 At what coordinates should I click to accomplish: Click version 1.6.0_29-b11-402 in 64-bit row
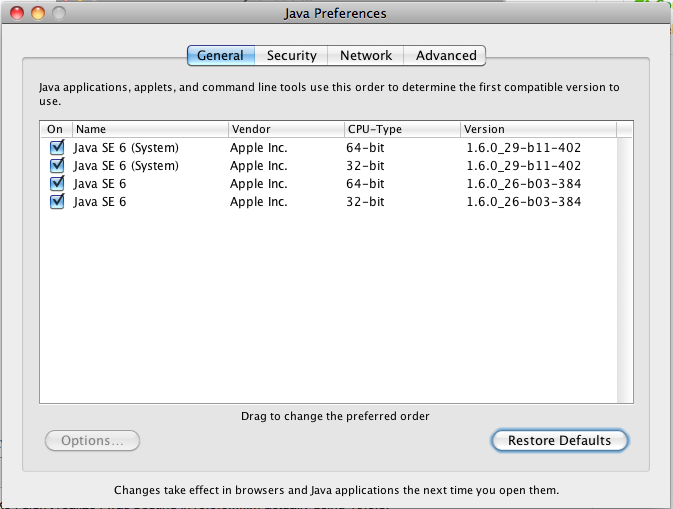(524, 148)
